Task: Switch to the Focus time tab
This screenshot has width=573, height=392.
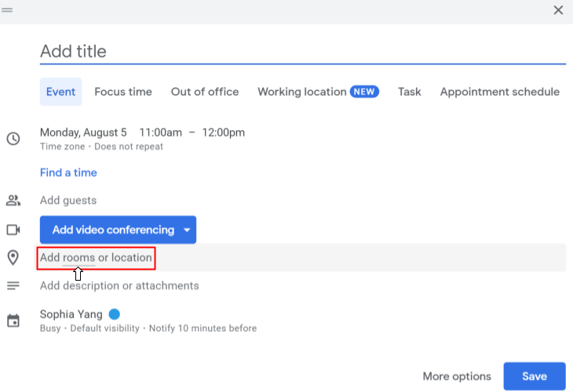Action: coord(123,92)
